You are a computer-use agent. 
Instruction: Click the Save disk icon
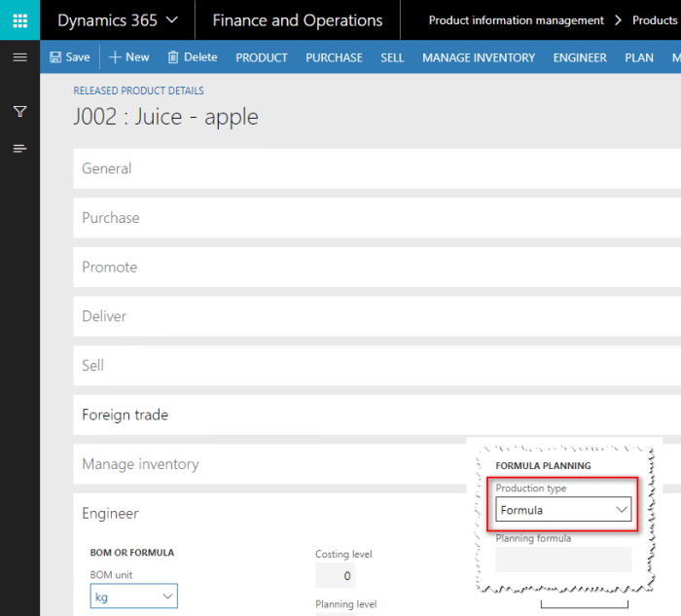(x=56, y=57)
